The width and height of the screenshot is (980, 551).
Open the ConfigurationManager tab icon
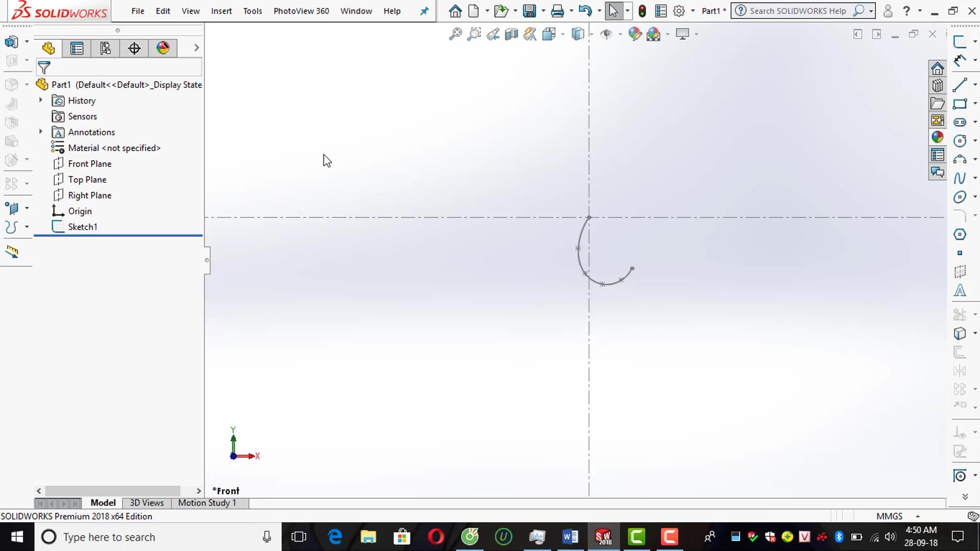[105, 48]
